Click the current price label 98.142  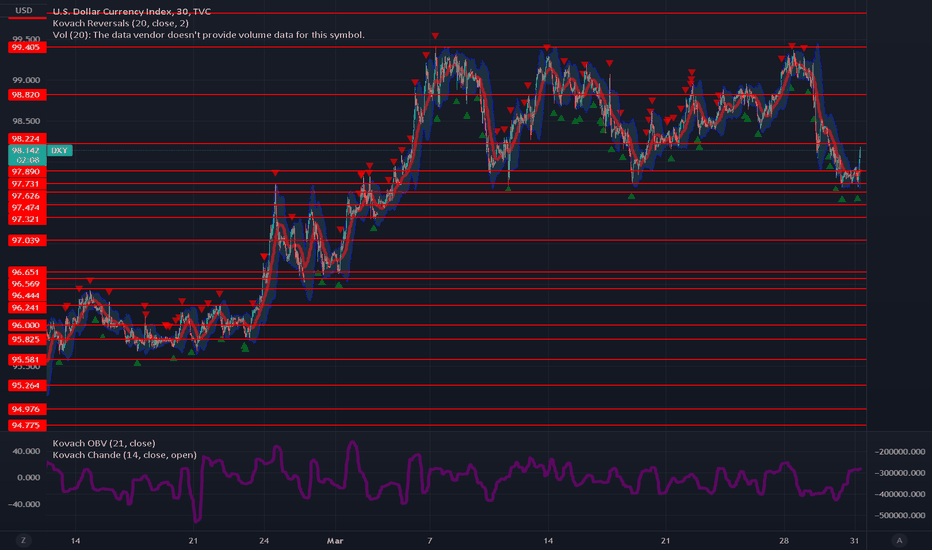point(27,150)
